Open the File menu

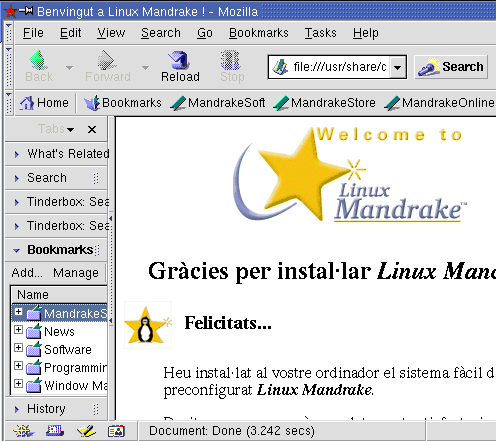pyautogui.click(x=33, y=33)
